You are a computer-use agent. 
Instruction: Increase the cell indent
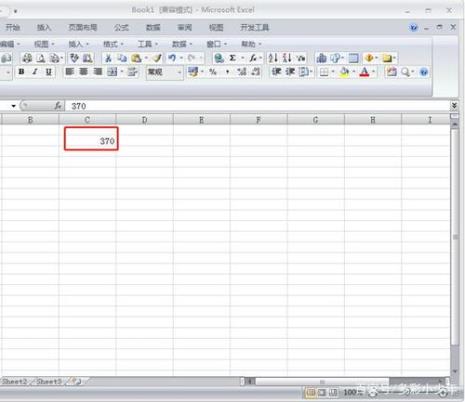coord(290,72)
